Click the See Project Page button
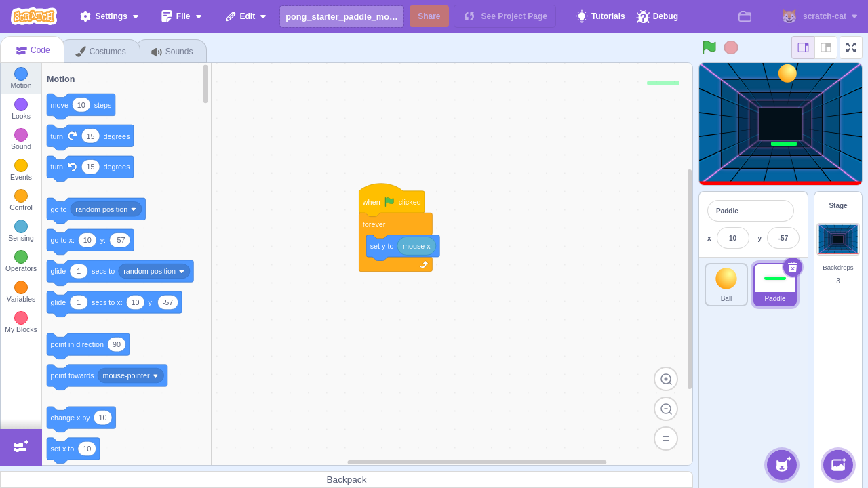 pyautogui.click(x=505, y=16)
